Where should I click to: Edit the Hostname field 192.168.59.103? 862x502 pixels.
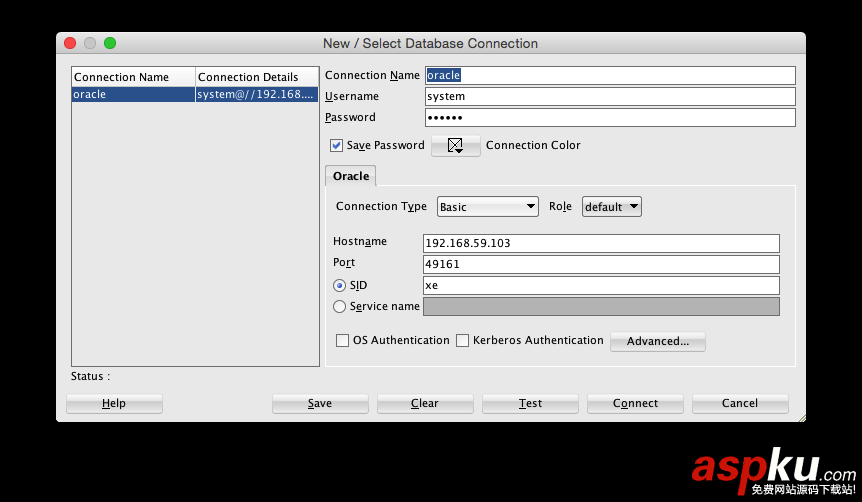(601, 243)
